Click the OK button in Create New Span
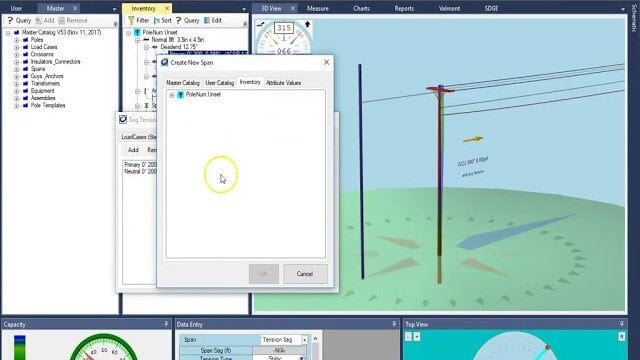 tap(264, 274)
